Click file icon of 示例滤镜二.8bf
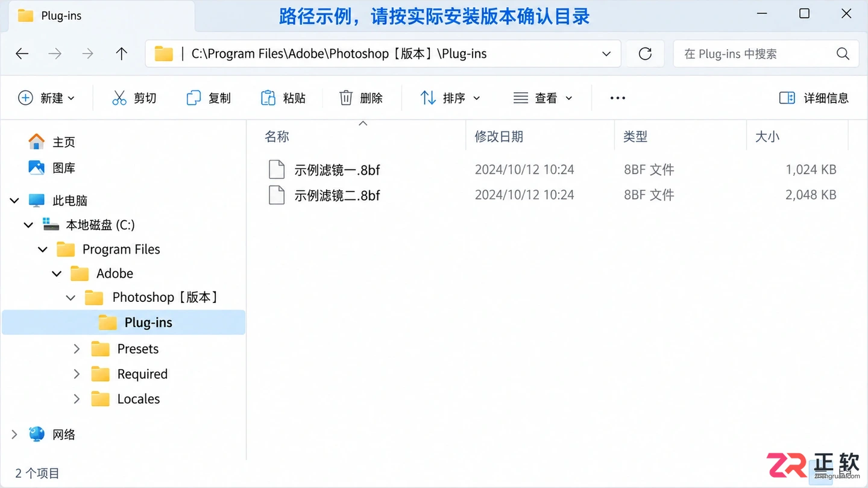The width and height of the screenshot is (868, 488). click(277, 195)
